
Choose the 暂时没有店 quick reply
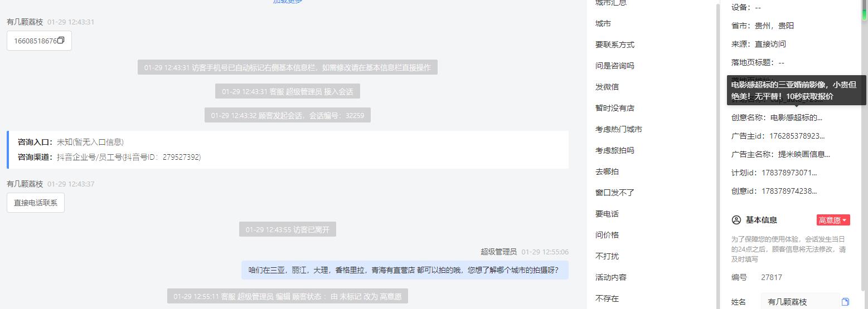coord(615,108)
